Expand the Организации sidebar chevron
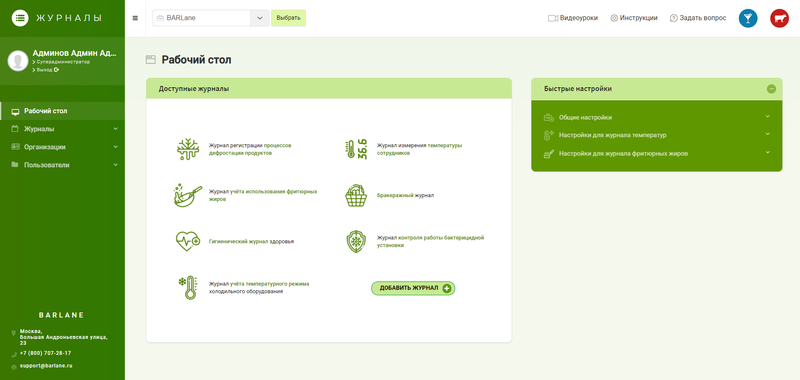800x380 pixels. point(116,147)
